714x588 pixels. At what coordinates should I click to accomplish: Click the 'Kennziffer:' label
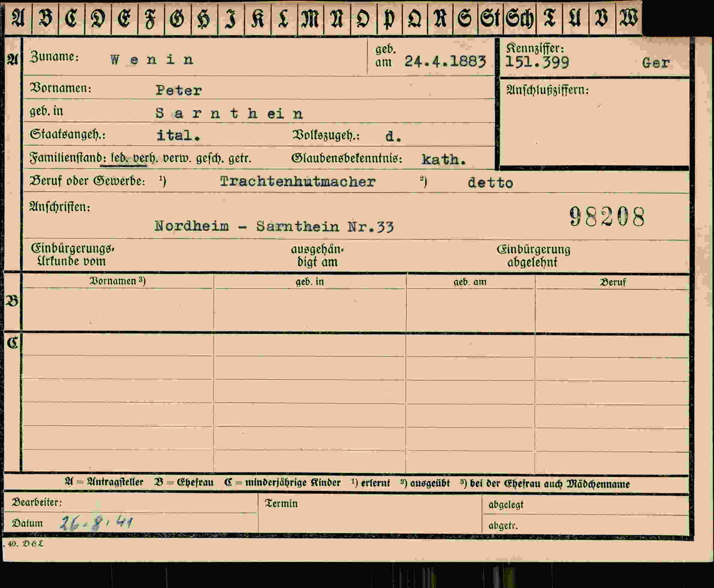[x=535, y=49]
